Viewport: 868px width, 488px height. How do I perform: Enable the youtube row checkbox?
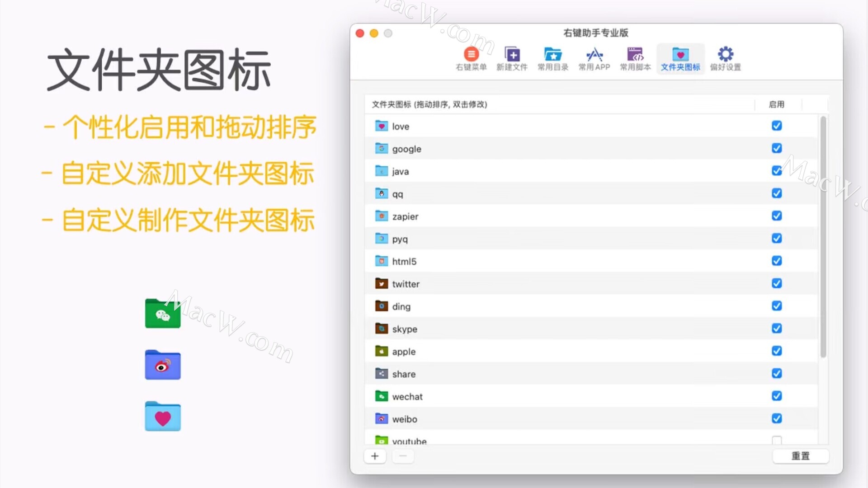[x=777, y=440]
